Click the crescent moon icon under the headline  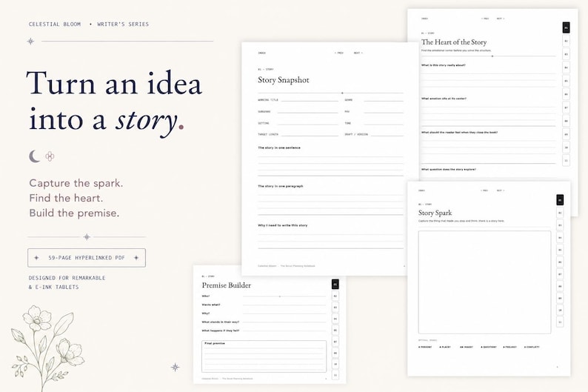click(x=35, y=156)
